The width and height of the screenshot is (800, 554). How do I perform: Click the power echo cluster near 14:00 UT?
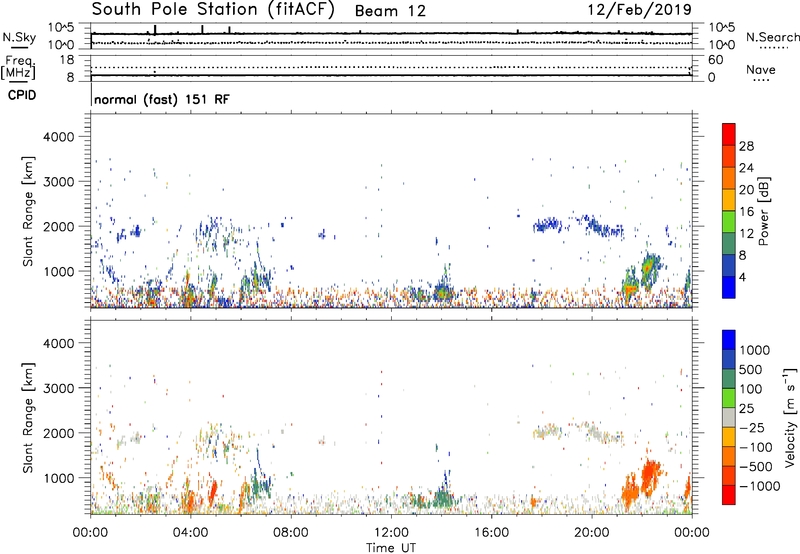(442, 293)
